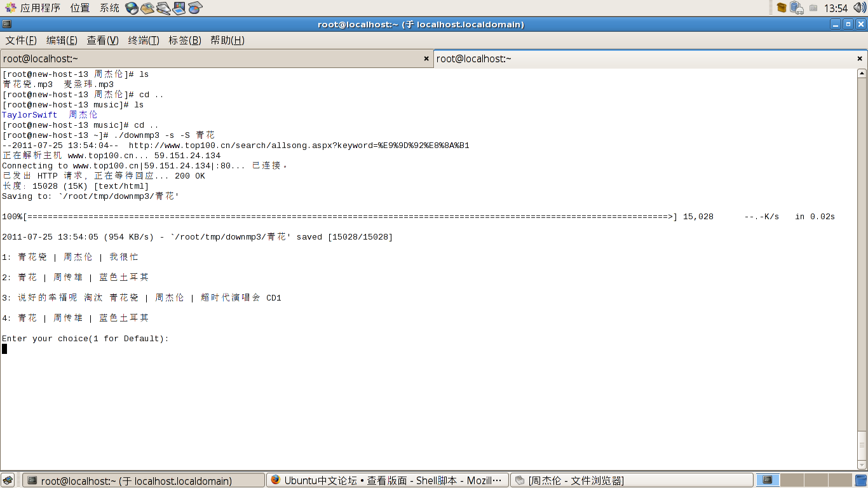Open the 查看(V) menu
This screenshot has height=488, width=868.
point(102,40)
